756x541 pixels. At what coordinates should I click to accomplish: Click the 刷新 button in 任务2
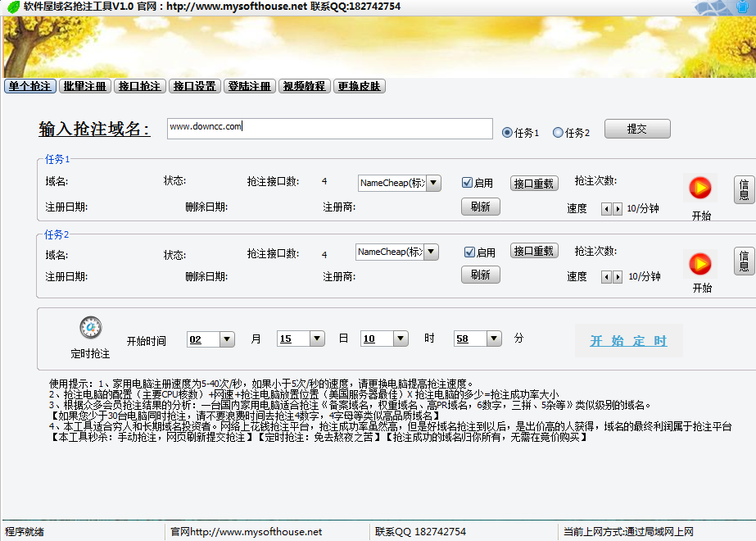tap(480, 275)
